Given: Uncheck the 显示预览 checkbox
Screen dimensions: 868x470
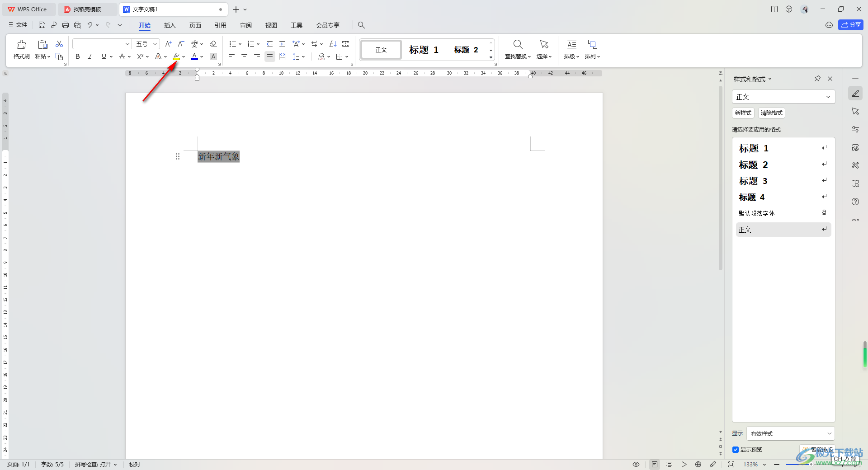Looking at the screenshot, I should click(x=736, y=450).
